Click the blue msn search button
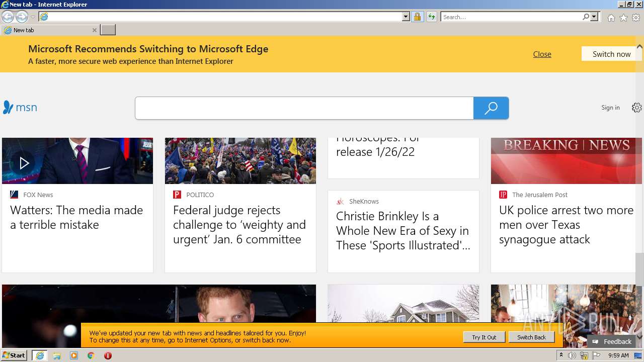The height and width of the screenshot is (362, 644). 491,108
